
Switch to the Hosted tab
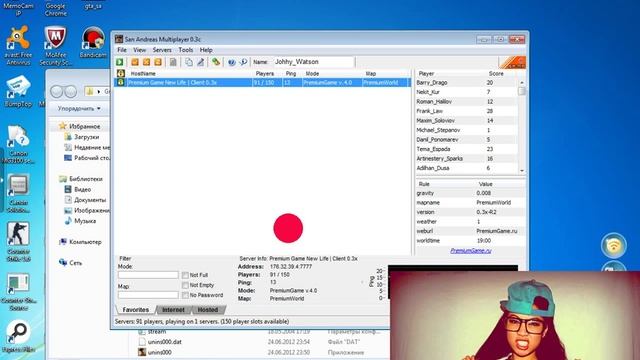coord(208,310)
